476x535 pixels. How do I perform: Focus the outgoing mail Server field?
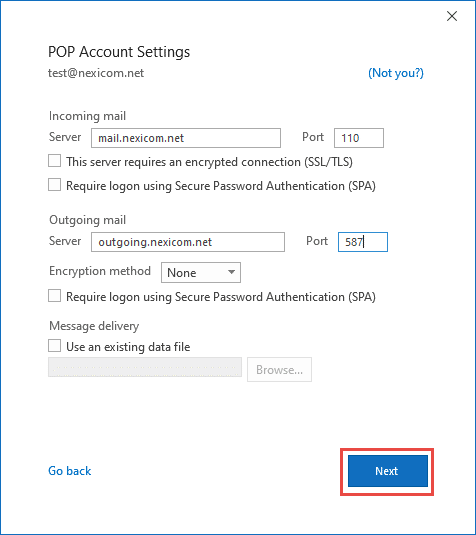[x=188, y=242]
